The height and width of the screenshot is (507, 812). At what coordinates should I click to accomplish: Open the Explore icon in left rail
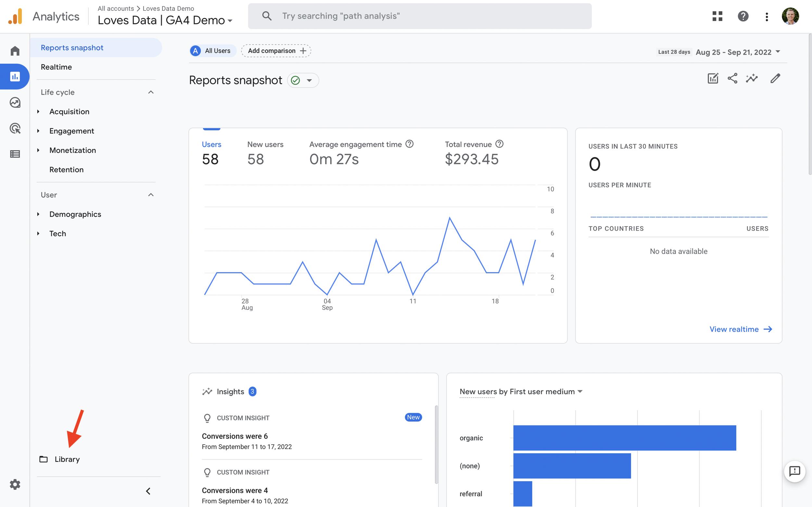(x=15, y=102)
